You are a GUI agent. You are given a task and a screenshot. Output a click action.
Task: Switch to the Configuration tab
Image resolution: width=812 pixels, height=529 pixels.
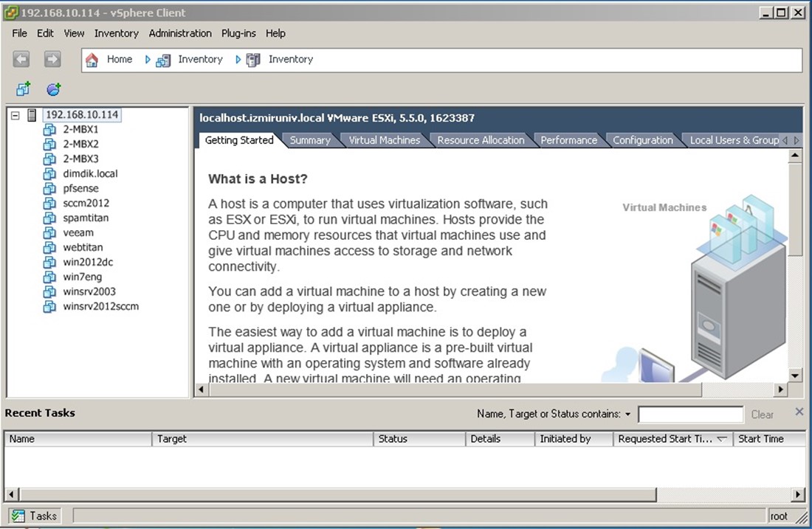point(643,140)
